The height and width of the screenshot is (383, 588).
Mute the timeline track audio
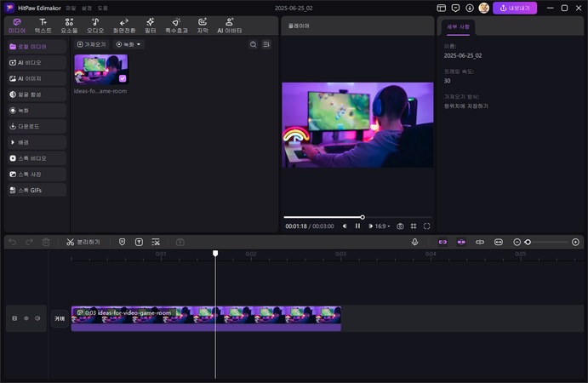click(37, 318)
